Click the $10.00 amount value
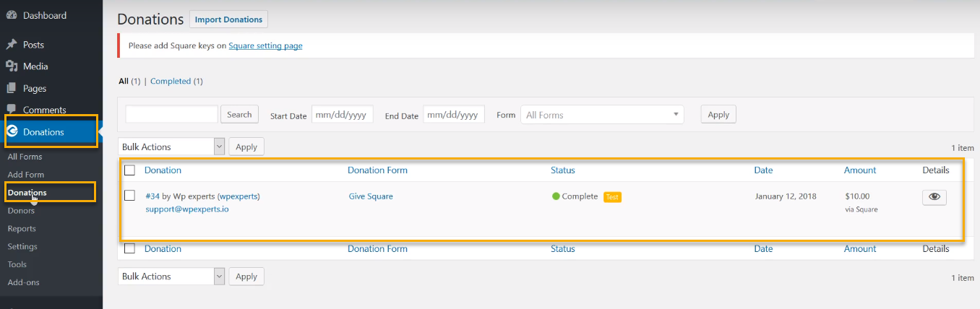Image resolution: width=980 pixels, height=309 pixels. click(x=857, y=196)
